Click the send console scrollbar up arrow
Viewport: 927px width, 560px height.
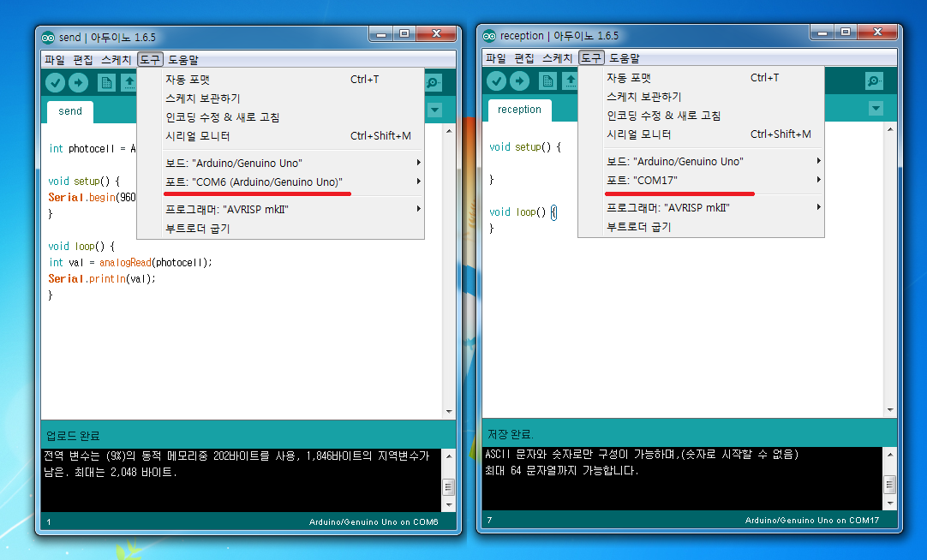pyautogui.click(x=449, y=456)
